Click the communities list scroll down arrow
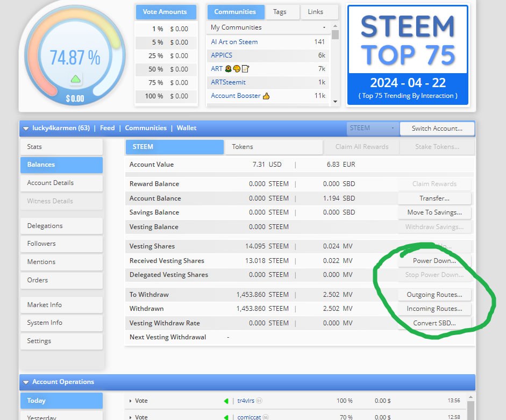 pyautogui.click(x=336, y=102)
